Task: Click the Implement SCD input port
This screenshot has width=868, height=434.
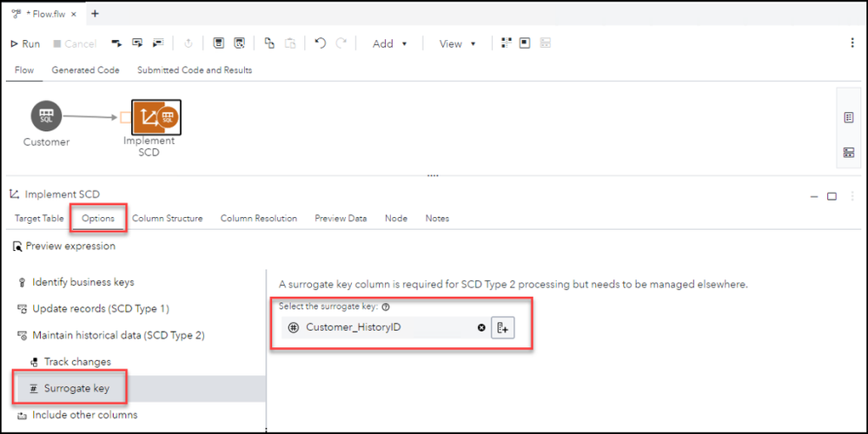Action: (126, 117)
